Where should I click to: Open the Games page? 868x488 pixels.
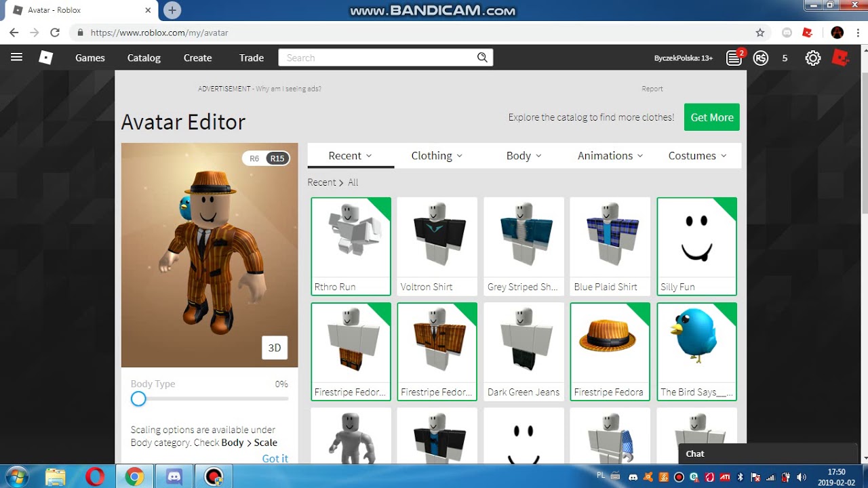90,58
